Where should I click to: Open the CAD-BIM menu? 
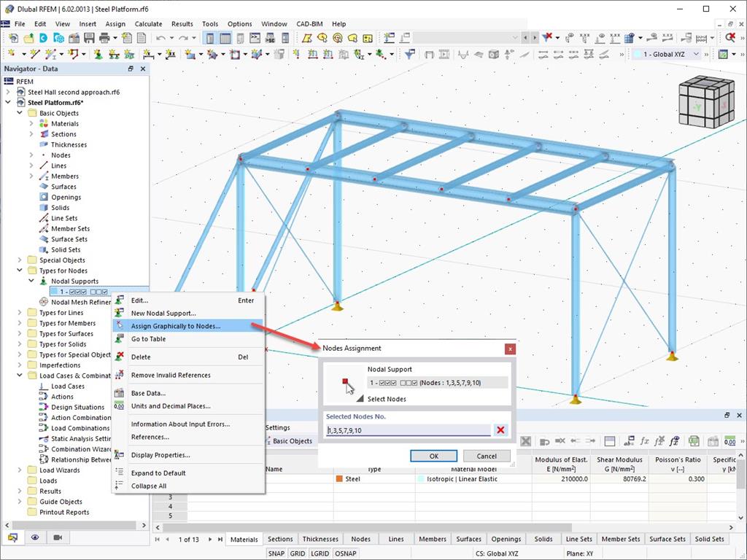[309, 24]
